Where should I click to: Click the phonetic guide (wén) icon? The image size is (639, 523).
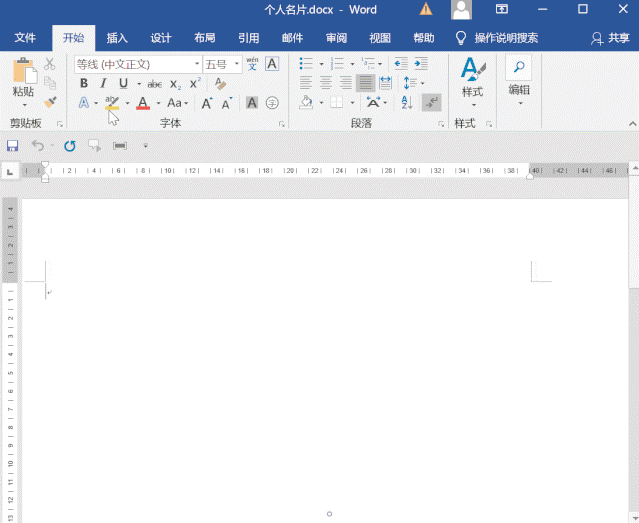click(x=252, y=64)
